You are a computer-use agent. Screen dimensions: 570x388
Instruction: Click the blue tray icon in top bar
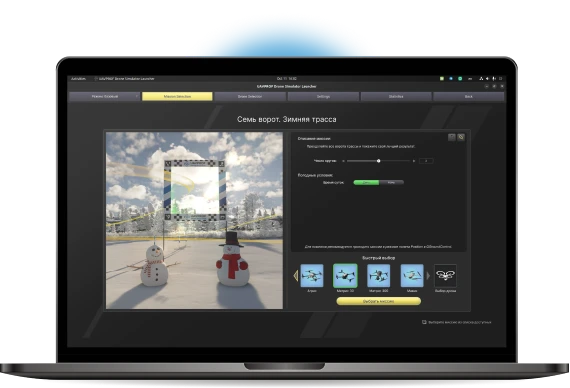coord(451,79)
